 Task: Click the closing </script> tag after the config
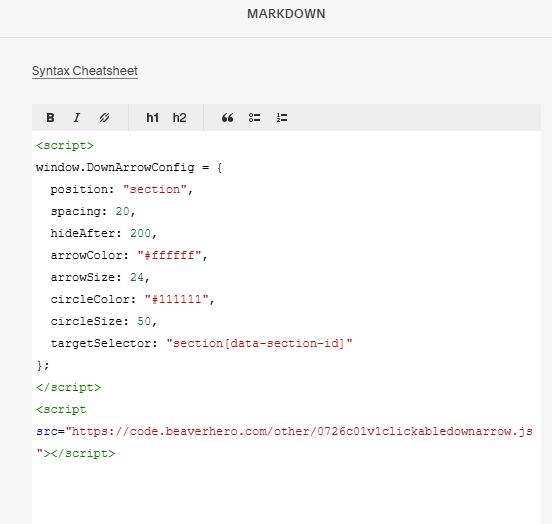[68, 387]
